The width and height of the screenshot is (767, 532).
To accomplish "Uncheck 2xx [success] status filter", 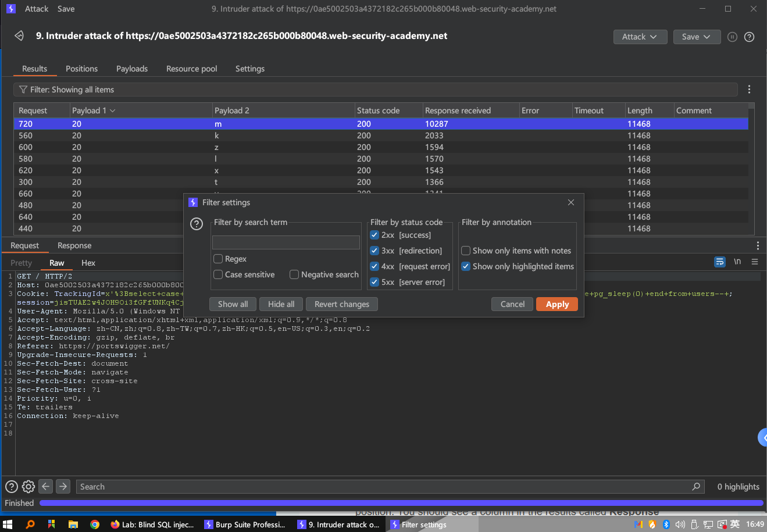I will [x=374, y=235].
